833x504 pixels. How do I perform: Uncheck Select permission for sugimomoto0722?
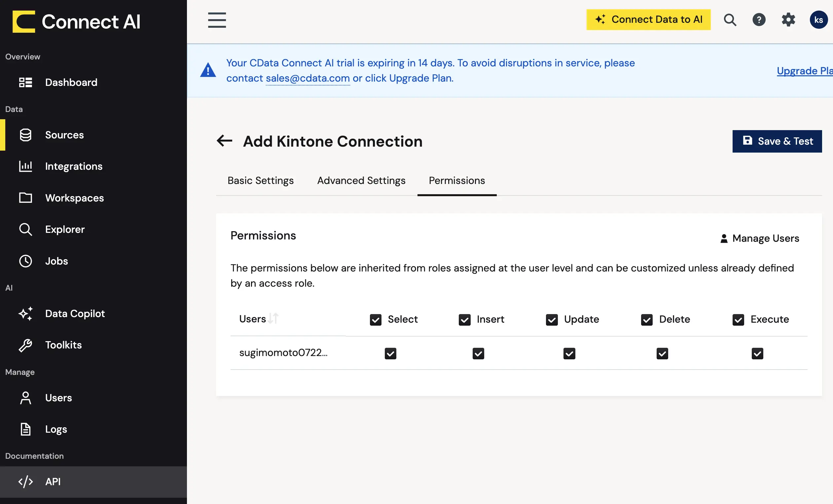[x=390, y=354]
